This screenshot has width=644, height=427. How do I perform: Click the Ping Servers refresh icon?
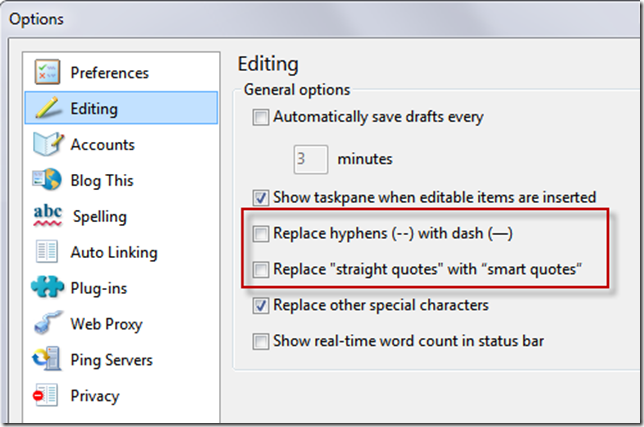click(x=48, y=360)
